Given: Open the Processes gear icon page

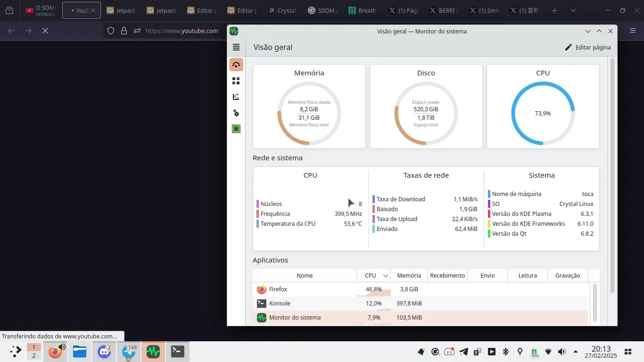Looking at the screenshot, I should point(236,113).
